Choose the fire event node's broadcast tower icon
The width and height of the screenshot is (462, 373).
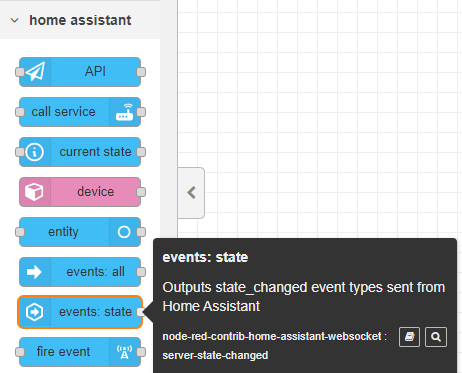coord(124,352)
